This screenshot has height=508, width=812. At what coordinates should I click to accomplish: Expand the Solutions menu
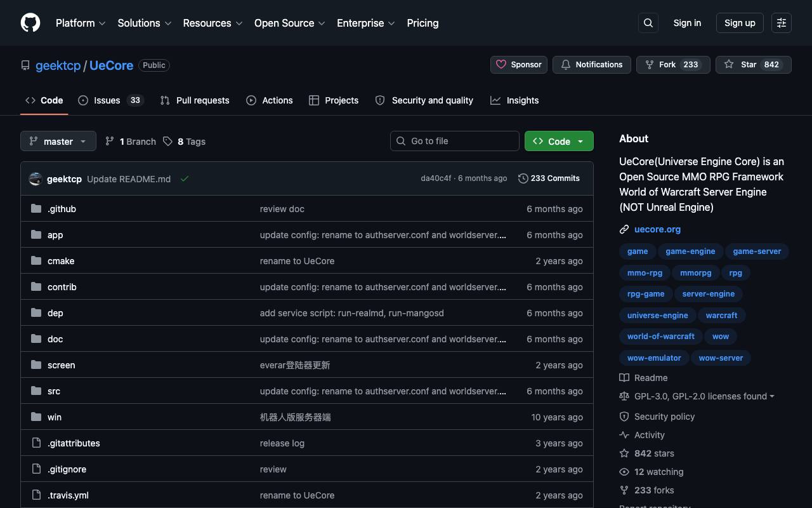point(145,23)
